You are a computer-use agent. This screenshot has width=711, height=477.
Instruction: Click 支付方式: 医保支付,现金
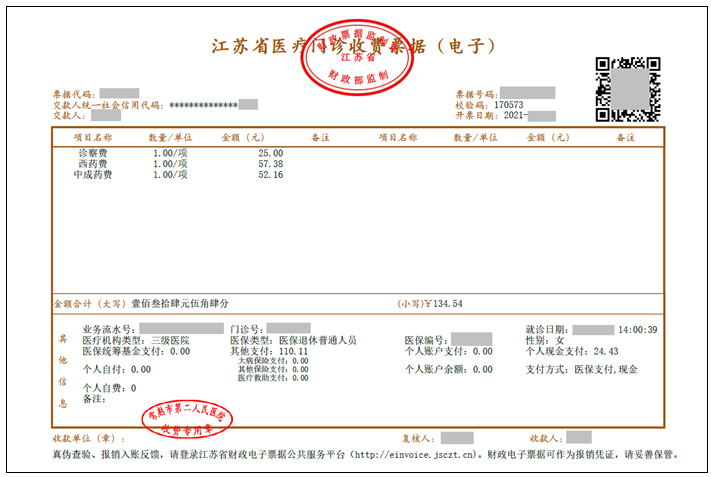click(x=581, y=370)
